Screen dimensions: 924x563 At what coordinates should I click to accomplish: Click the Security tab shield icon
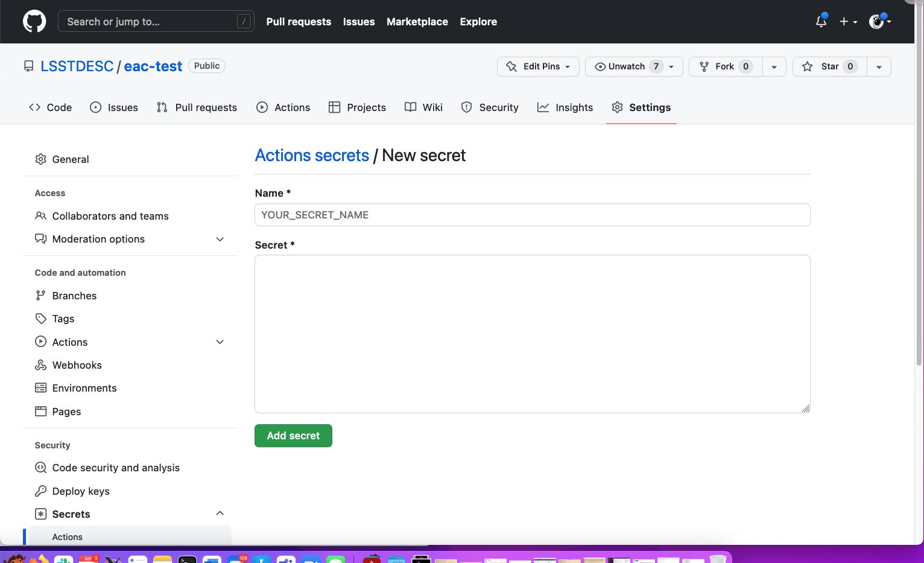pyautogui.click(x=466, y=107)
